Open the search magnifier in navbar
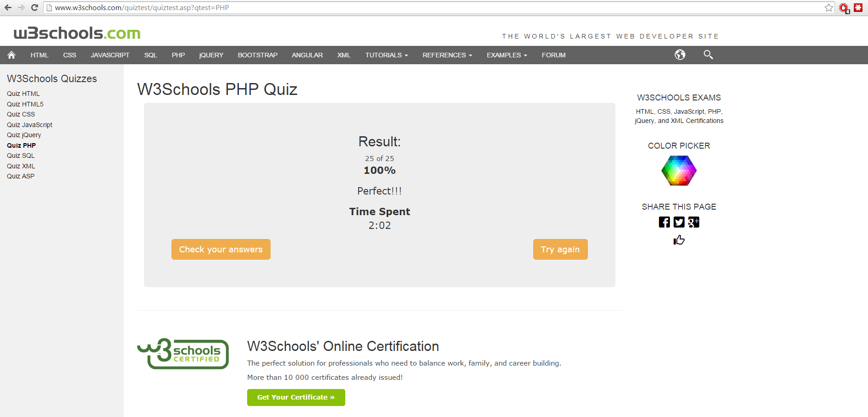The height and width of the screenshot is (417, 868). [x=708, y=55]
